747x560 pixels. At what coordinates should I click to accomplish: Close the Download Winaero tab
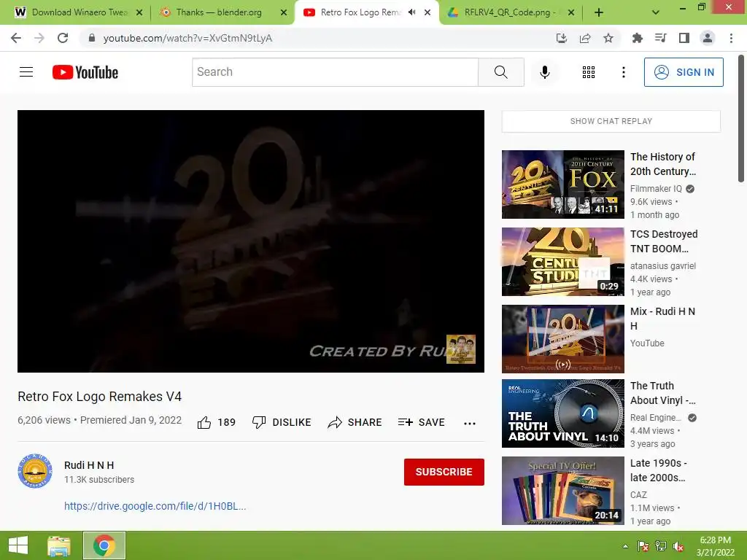click(139, 12)
